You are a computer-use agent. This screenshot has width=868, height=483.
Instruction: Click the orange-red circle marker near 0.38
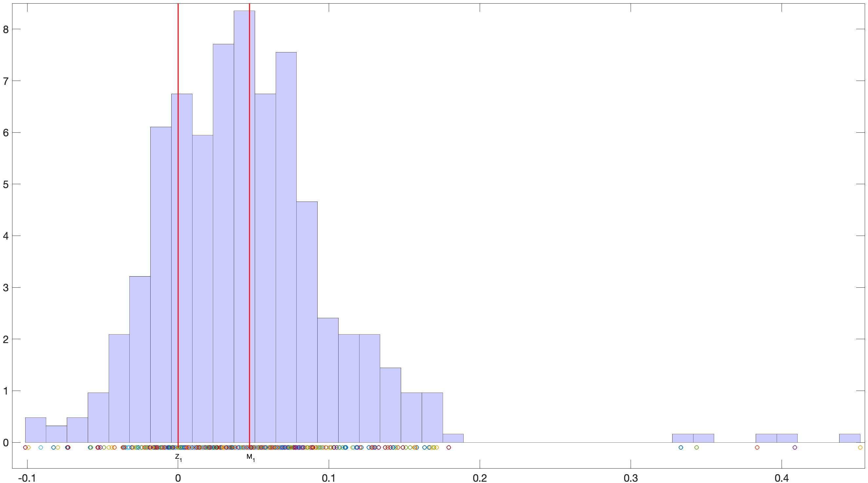pyautogui.click(x=757, y=448)
